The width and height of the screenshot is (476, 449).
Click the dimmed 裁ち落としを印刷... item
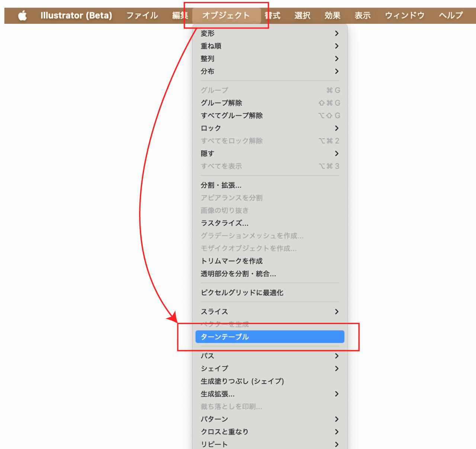[270, 406]
